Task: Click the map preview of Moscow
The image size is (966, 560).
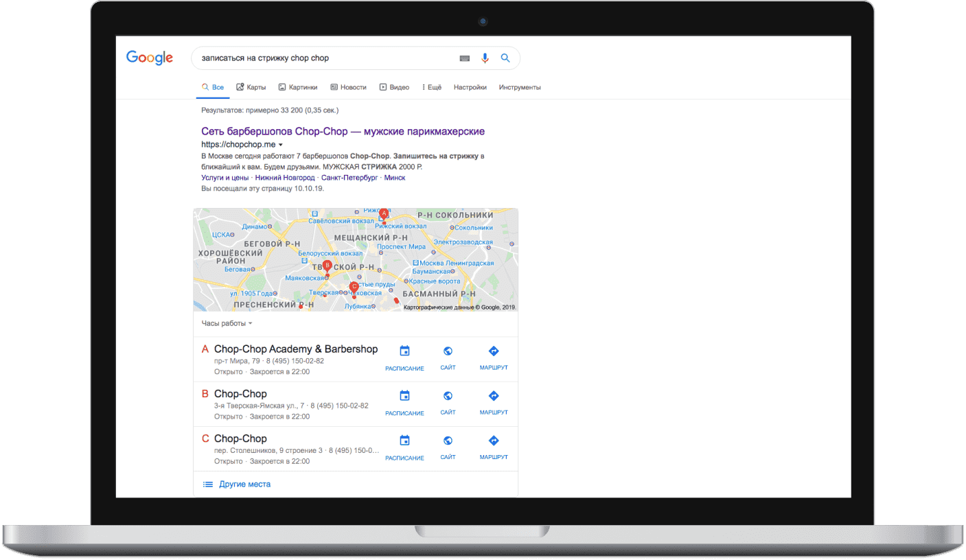Action: tap(356, 260)
